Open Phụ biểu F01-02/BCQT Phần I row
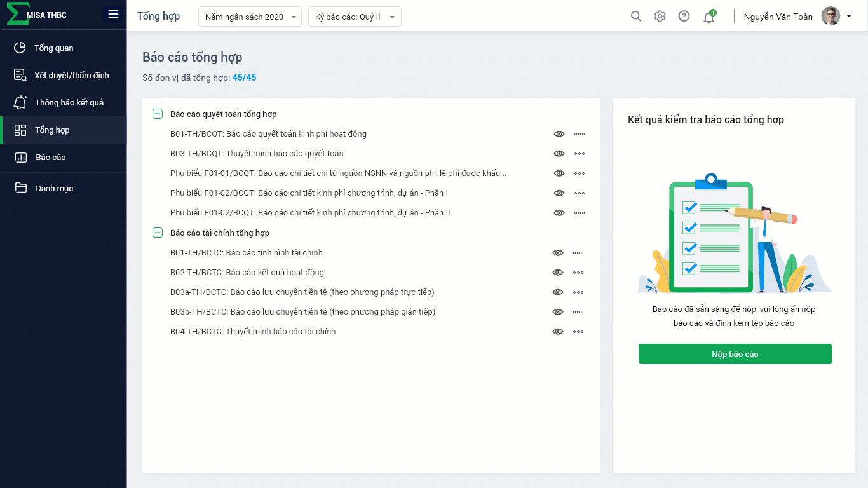This screenshot has height=488, width=868. 309,193
